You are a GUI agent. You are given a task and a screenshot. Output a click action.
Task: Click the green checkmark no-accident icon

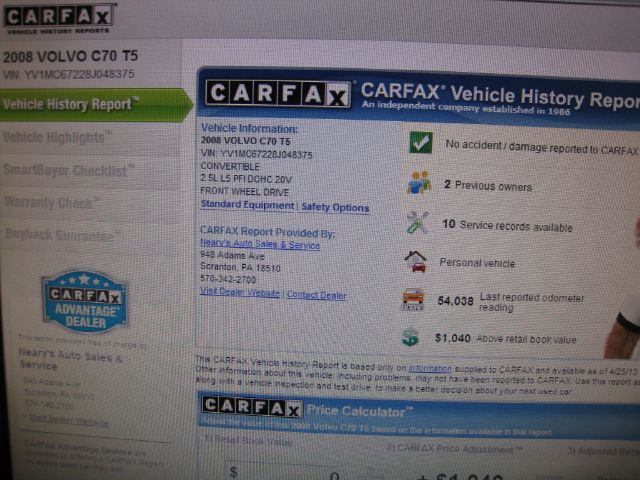click(420, 143)
